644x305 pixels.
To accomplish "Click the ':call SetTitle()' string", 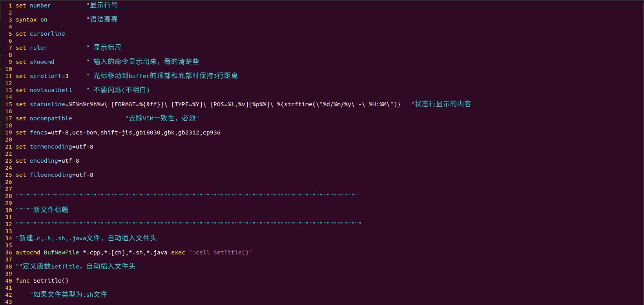I will pyautogui.click(x=220, y=252).
